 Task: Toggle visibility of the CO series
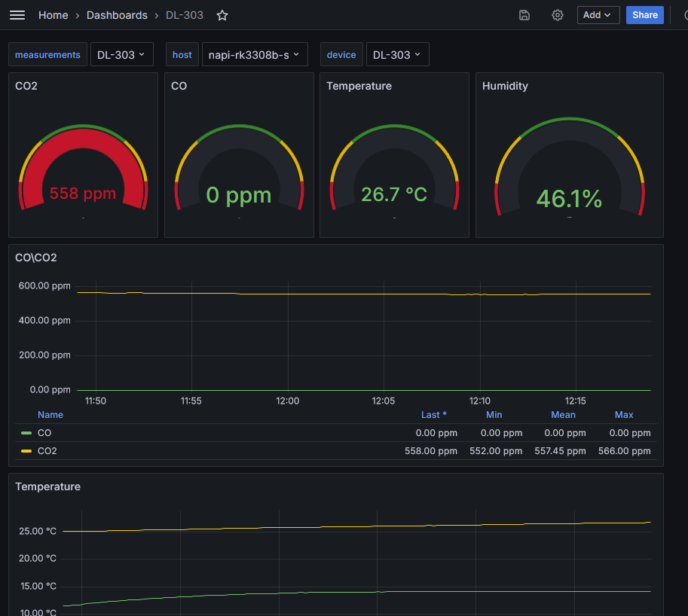pyautogui.click(x=44, y=433)
